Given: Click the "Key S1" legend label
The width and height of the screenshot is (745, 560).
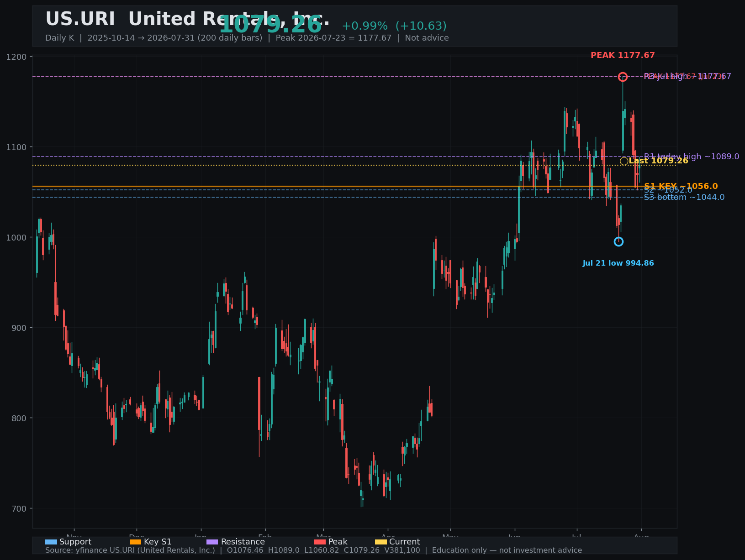Looking at the screenshot, I should point(158,542).
